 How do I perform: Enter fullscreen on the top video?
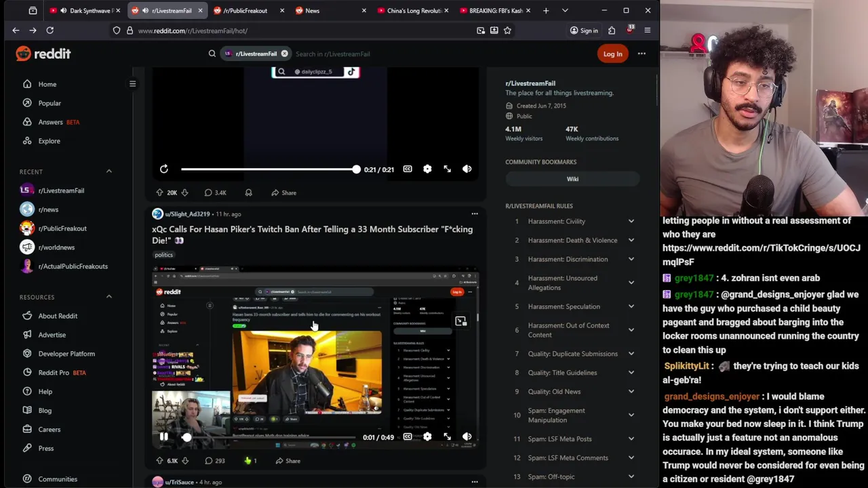[447, 169]
